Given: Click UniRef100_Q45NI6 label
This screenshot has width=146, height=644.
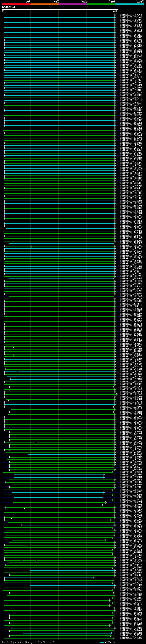Looking at the screenshot, I should pos(131,105).
